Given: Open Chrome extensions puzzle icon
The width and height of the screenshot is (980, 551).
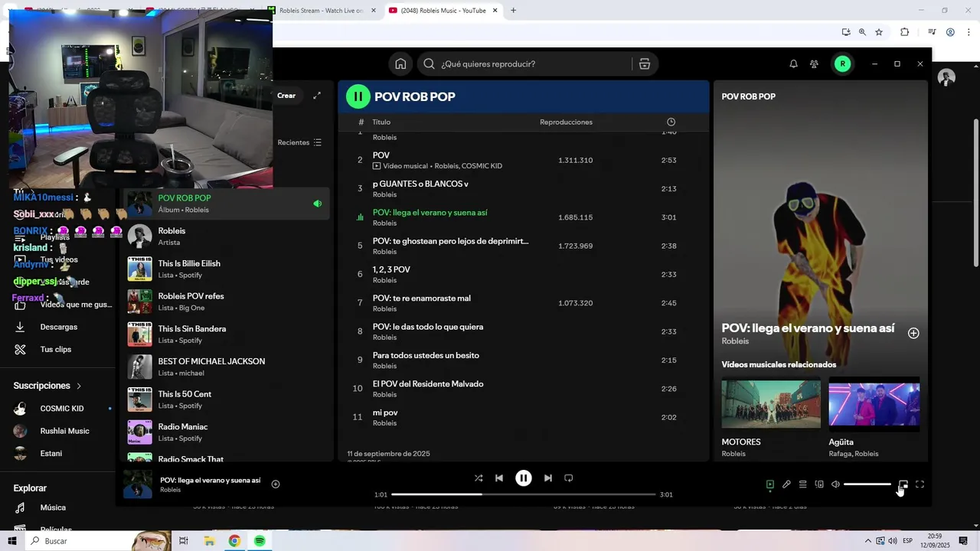Looking at the screenshot, I should [904, 32].
